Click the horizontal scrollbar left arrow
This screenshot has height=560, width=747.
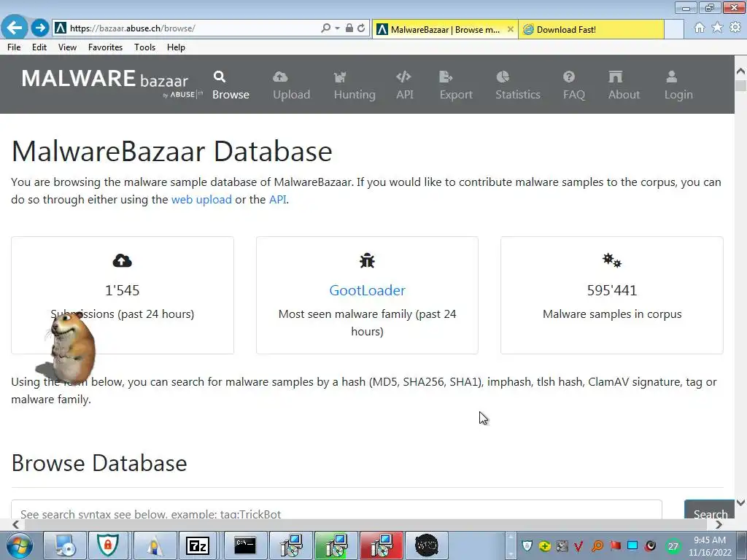[16, 524]
